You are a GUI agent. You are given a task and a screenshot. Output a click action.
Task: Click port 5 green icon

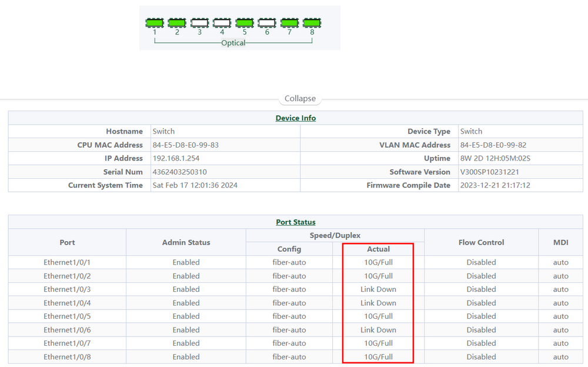point(245,23)
